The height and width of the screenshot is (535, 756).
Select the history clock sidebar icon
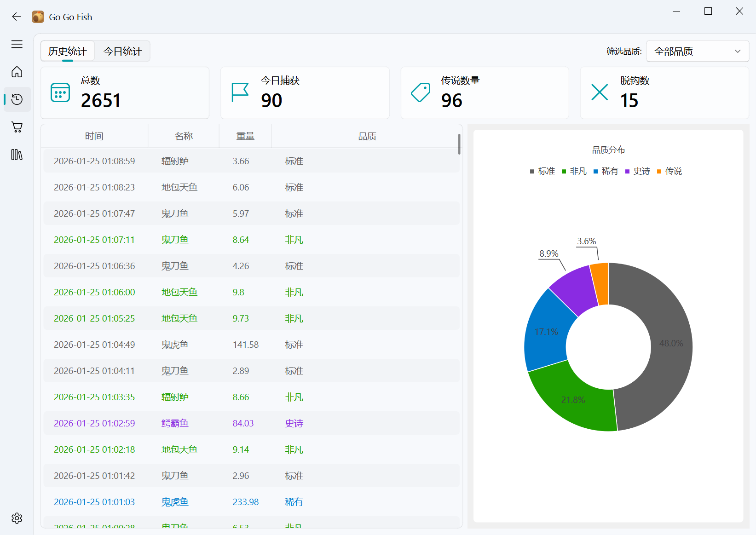pyautogui.click(x=17, y=99)
